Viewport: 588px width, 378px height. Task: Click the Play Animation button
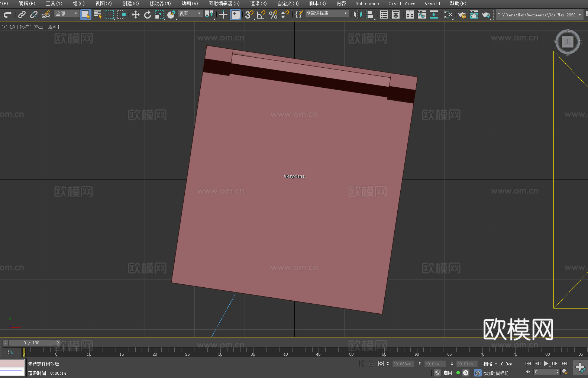click(546, 364)
